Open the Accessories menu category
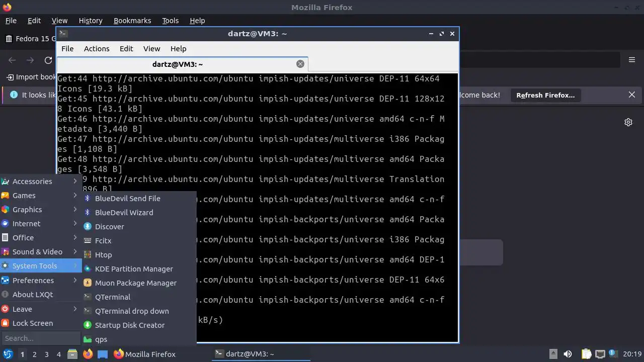The height and width of the screenshot is (362, 644). pos(40,182)
